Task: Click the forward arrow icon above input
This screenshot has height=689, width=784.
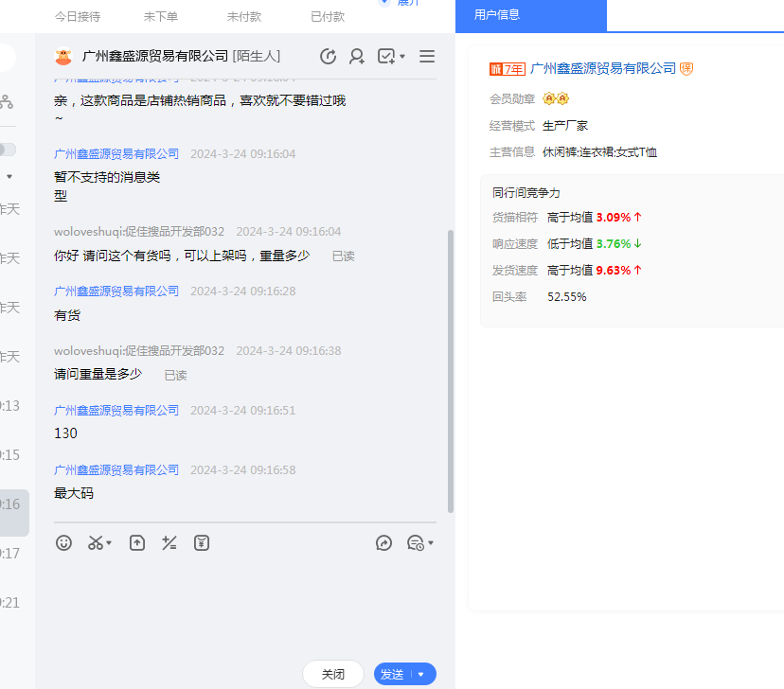Action: [x=383, y=542]
